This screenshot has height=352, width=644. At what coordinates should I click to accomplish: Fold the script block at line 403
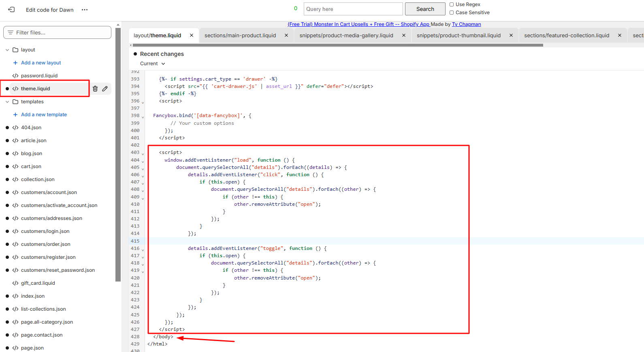coord(143,154)
